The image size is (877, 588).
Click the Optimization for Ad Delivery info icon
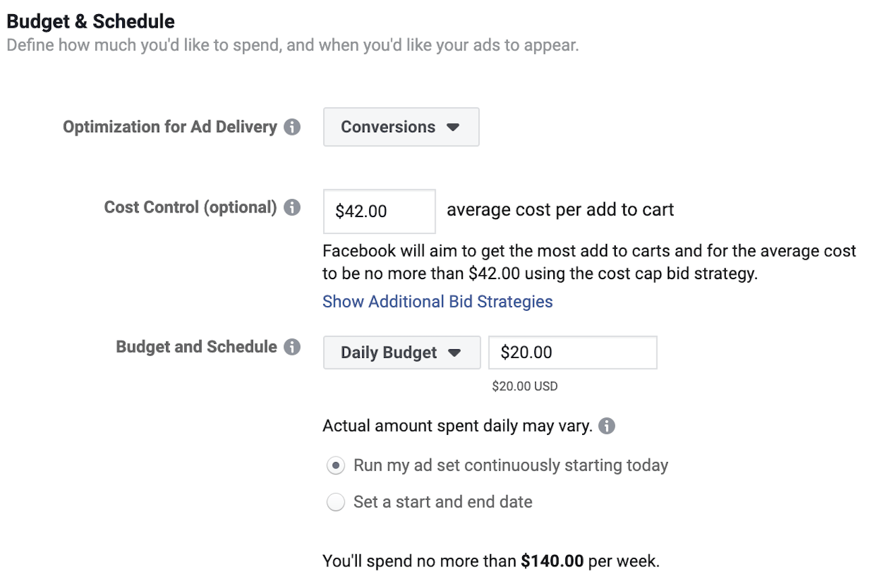point(293,126)
